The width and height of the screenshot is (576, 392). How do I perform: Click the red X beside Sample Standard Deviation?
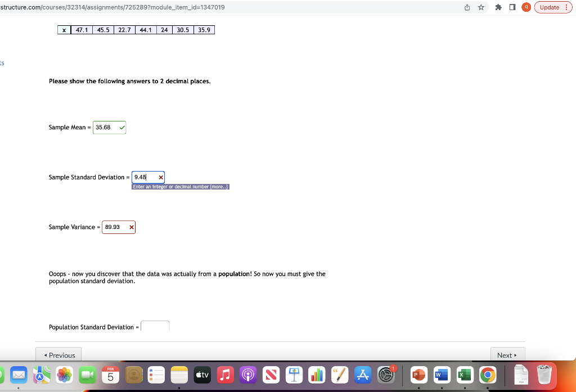tap(161, 178)
